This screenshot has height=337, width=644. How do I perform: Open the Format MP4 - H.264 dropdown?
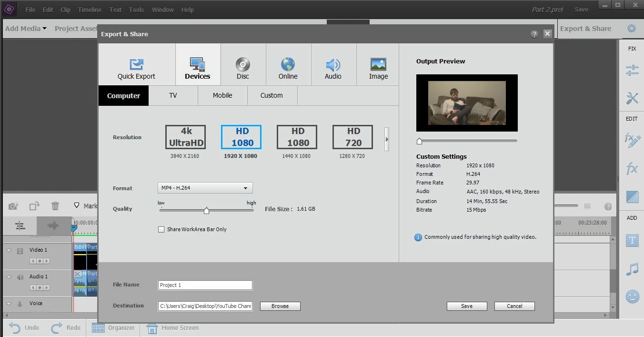[x=205, y=188]
